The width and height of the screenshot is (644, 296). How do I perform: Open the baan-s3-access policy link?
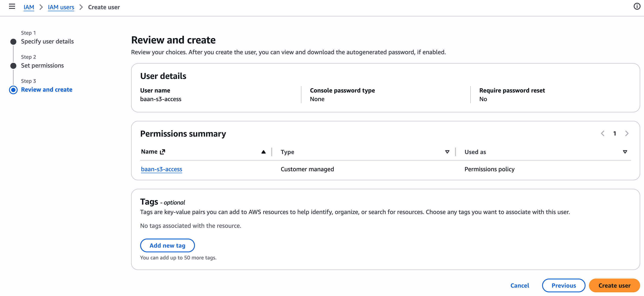coord(161,169)
